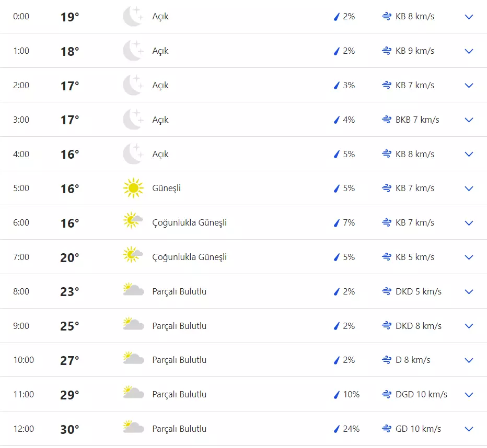This screenshot has height=448, width=487.
Task: Click the raindrop icon in the 12:00 row
Action: tap(337, 429)
